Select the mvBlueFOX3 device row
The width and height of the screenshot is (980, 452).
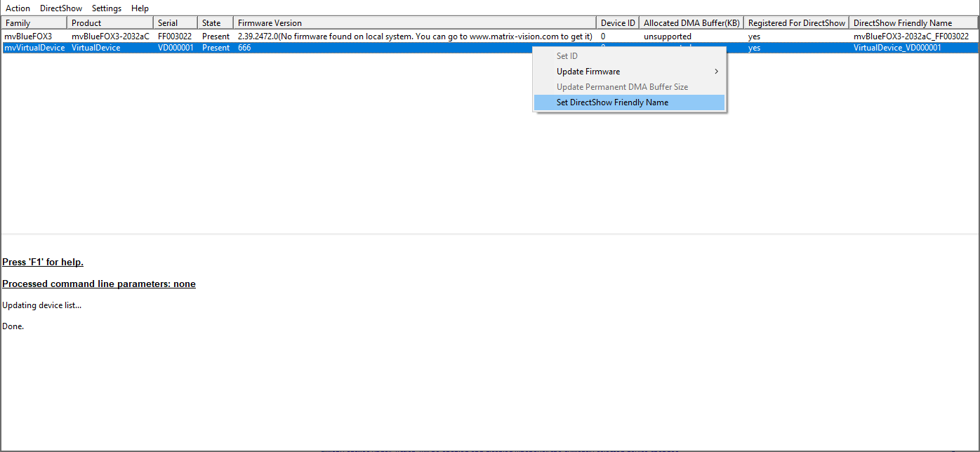click(28, 36)
